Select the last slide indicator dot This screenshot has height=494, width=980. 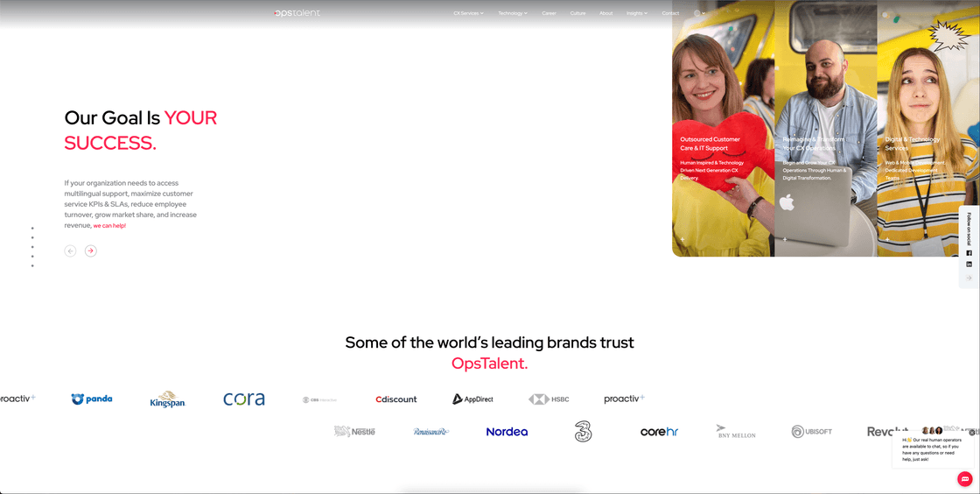(x=32, y=265)
